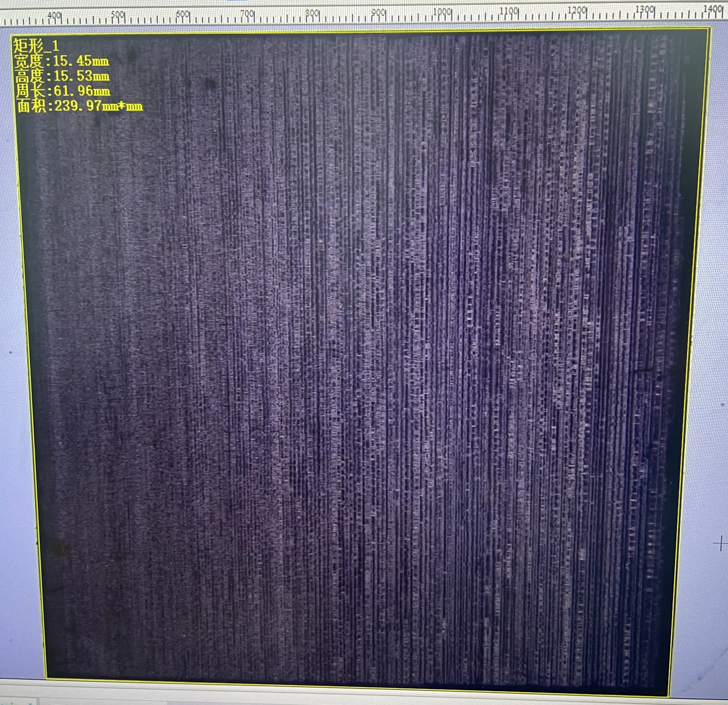Click the 高度:15.53mm height readout
728x705 pixels.
(x=62, y=76)
